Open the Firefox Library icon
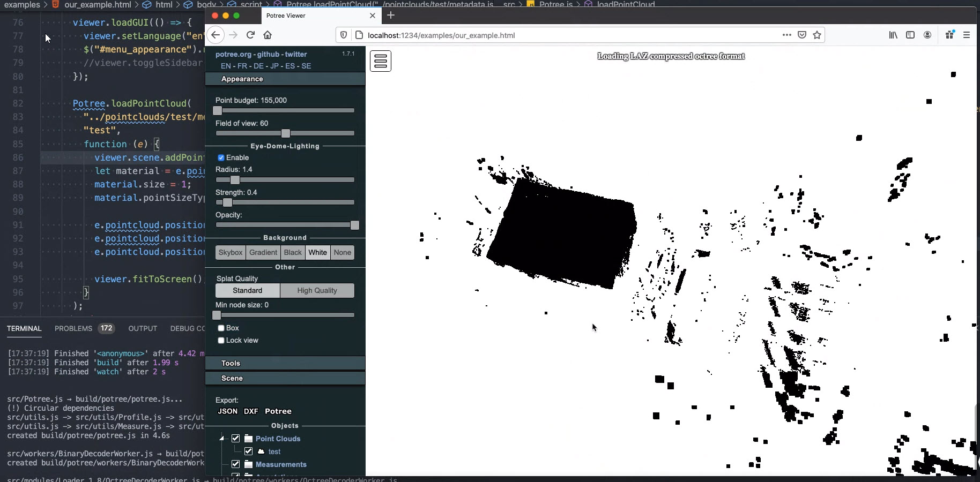The height and width of the screenshot is (482, 980). pyautogui.click(x=893, y=35)
